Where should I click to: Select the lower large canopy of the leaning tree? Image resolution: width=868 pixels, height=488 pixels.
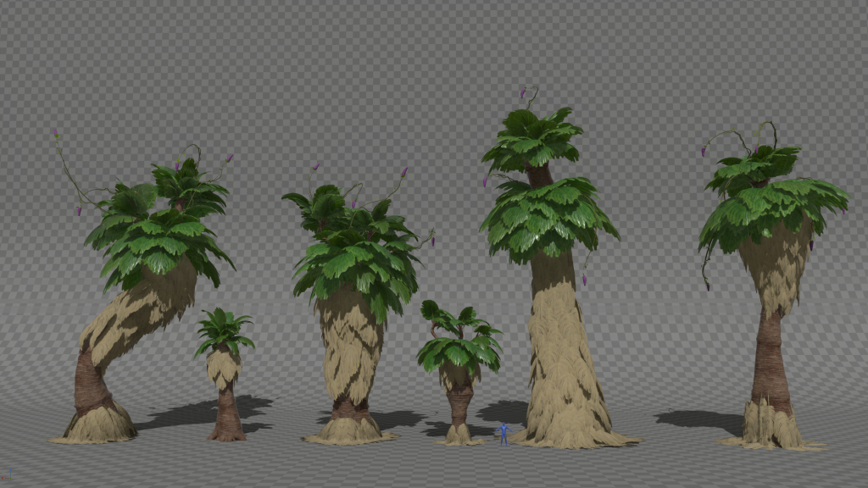pyautogui.click(x=158, y=249)
